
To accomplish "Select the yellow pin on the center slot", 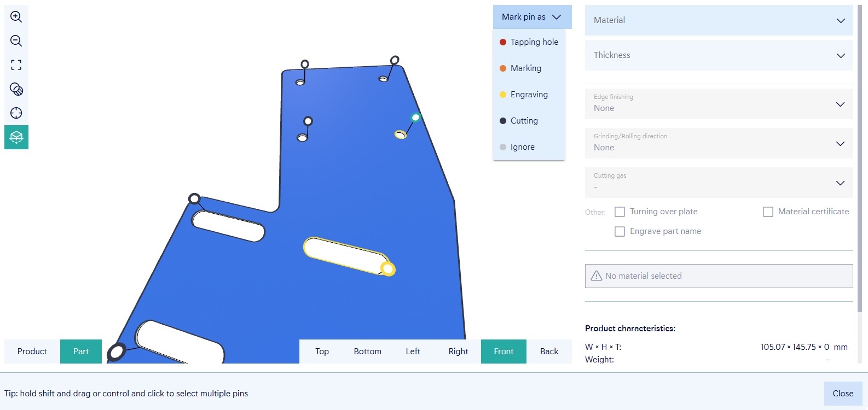I will 388,269.
